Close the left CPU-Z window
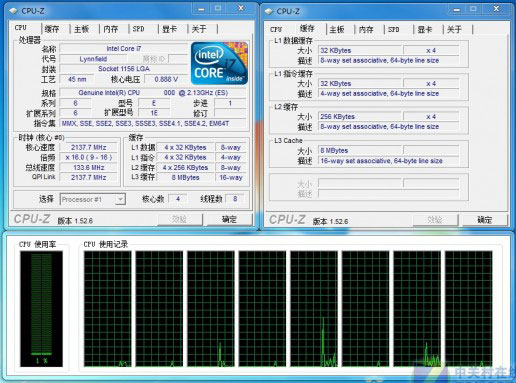 click(241, 9)
